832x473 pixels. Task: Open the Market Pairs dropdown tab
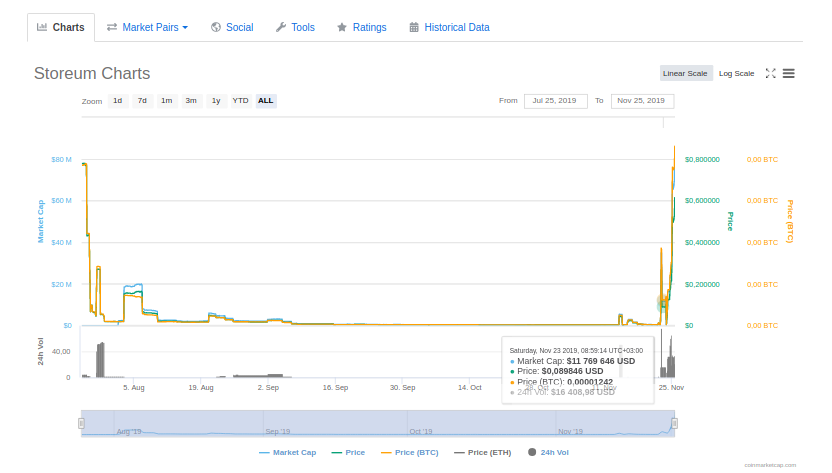pos(148,28)
